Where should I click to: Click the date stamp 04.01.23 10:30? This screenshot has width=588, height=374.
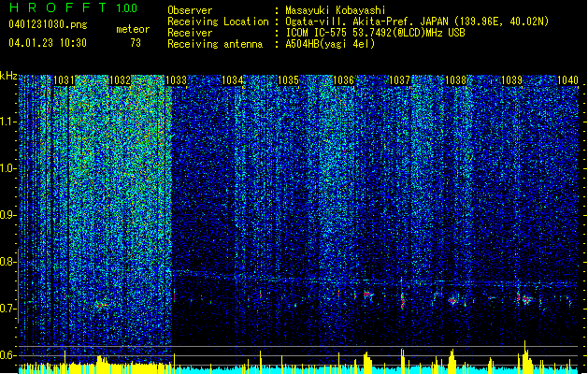pos(48,42)
